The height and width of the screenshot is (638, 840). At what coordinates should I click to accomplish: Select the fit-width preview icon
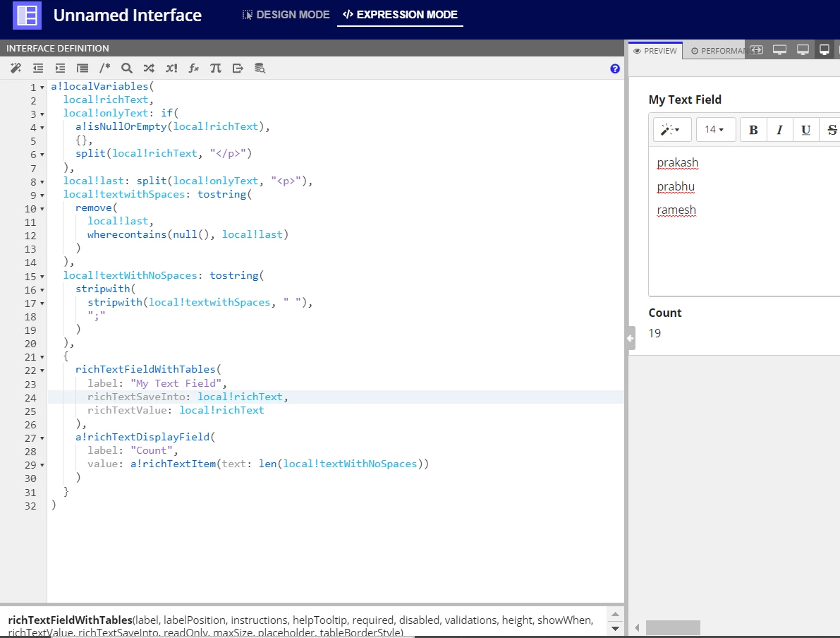pos(757,50)
